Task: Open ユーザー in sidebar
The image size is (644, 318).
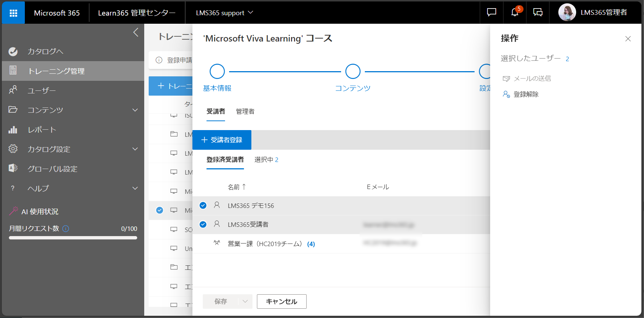Action: click(x=73, y=90)
